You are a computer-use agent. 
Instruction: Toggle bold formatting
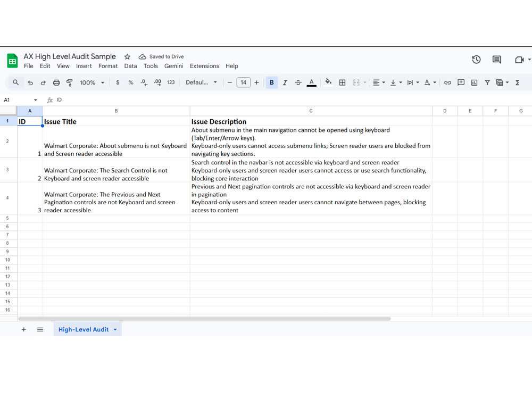point(271,82)
